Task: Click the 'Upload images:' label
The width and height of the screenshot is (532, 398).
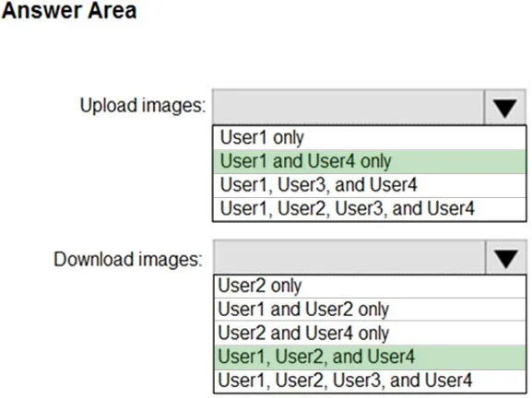Action: pyautogui.click(x=143, y=105)
